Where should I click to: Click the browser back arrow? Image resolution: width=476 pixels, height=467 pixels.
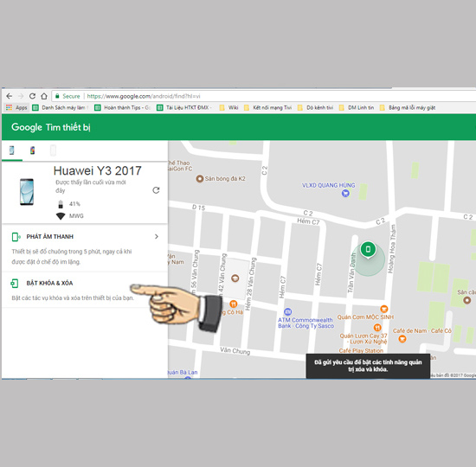(x=10, y=96)
